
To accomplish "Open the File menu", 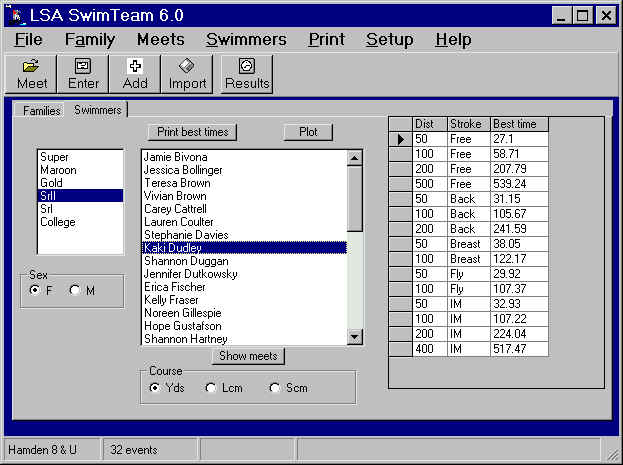I will [28, 39].
